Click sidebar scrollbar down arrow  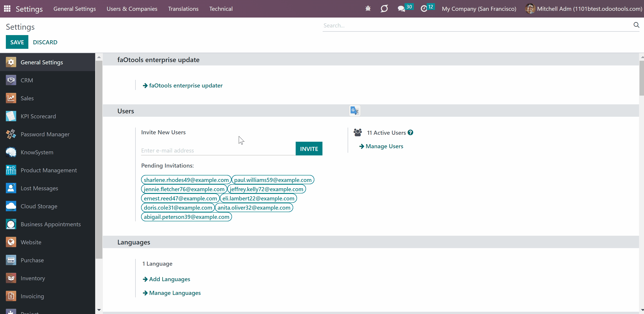99,310
